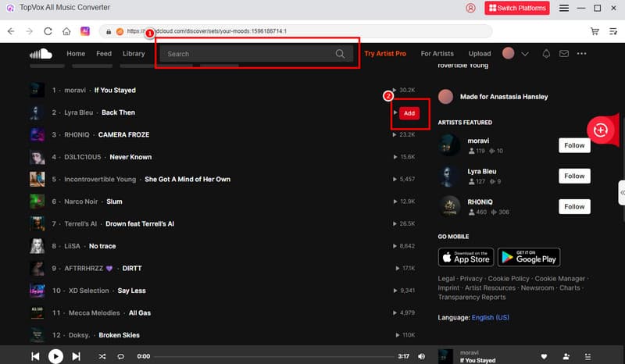
Task: Open the three-dot more options menu
Action: (x=581, y=53)
